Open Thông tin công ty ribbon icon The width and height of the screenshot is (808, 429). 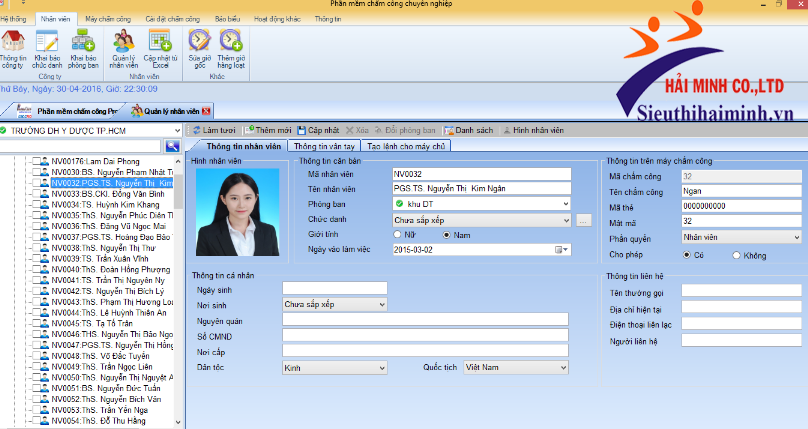(x=14, y=47)
